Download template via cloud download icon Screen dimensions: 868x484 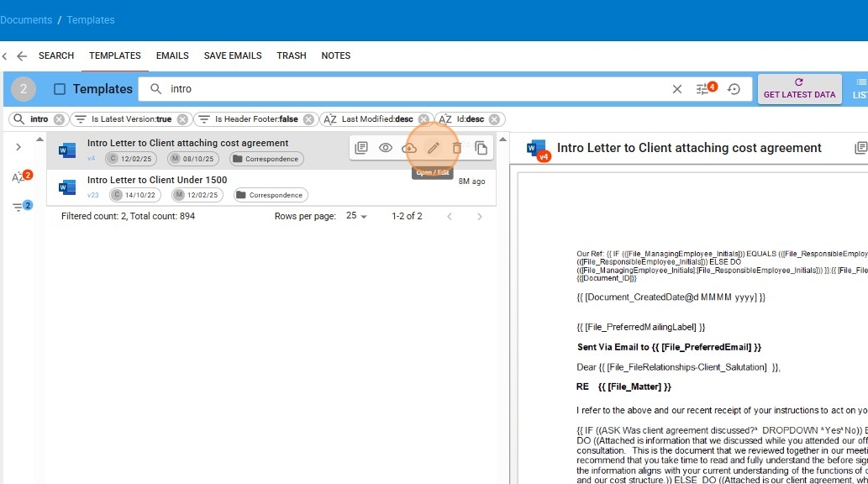[409, 148]
